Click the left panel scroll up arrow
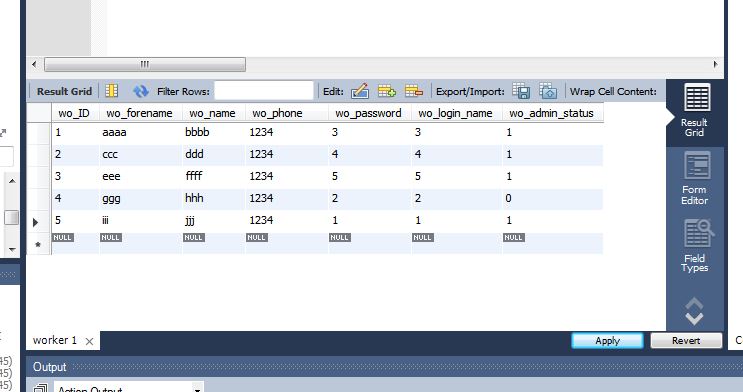 coord(12,181)
